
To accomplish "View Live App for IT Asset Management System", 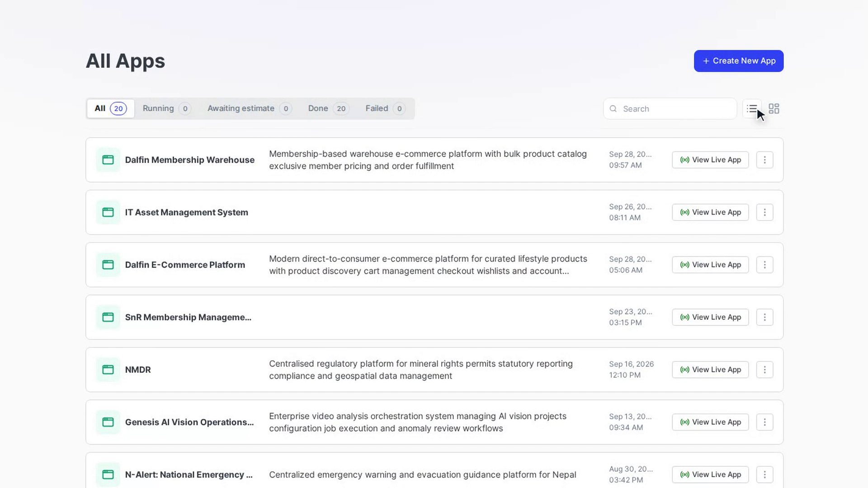I will [710, 212].
